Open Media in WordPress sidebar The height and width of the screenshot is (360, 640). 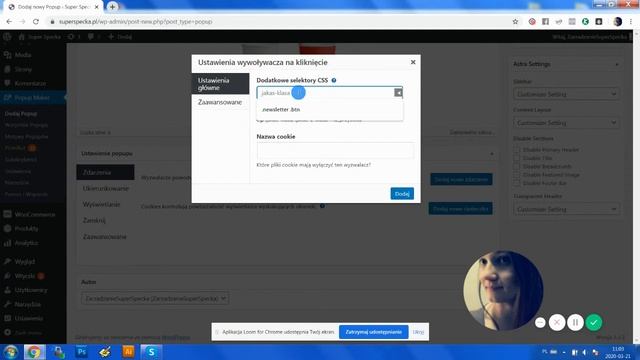23,55
